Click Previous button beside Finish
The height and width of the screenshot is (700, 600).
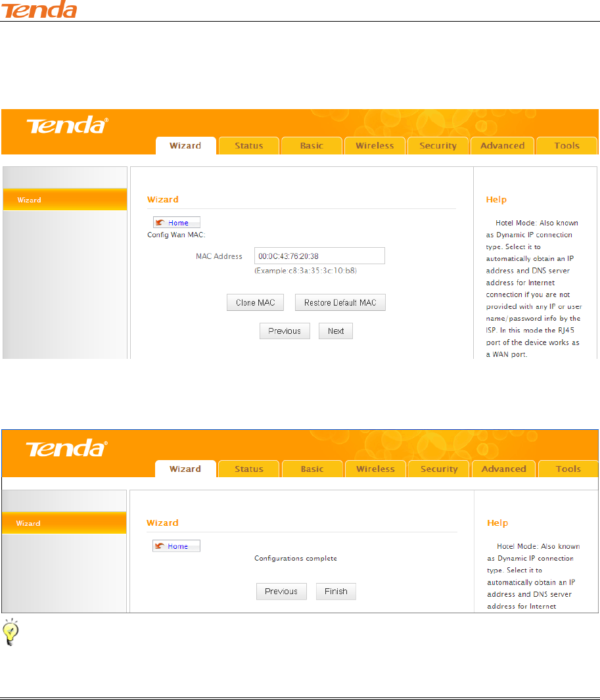(281, 591)
